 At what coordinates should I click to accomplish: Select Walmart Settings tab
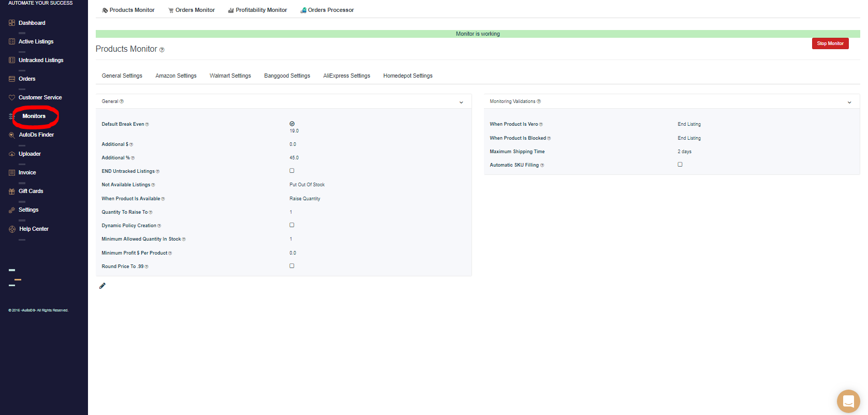[230, 76]
